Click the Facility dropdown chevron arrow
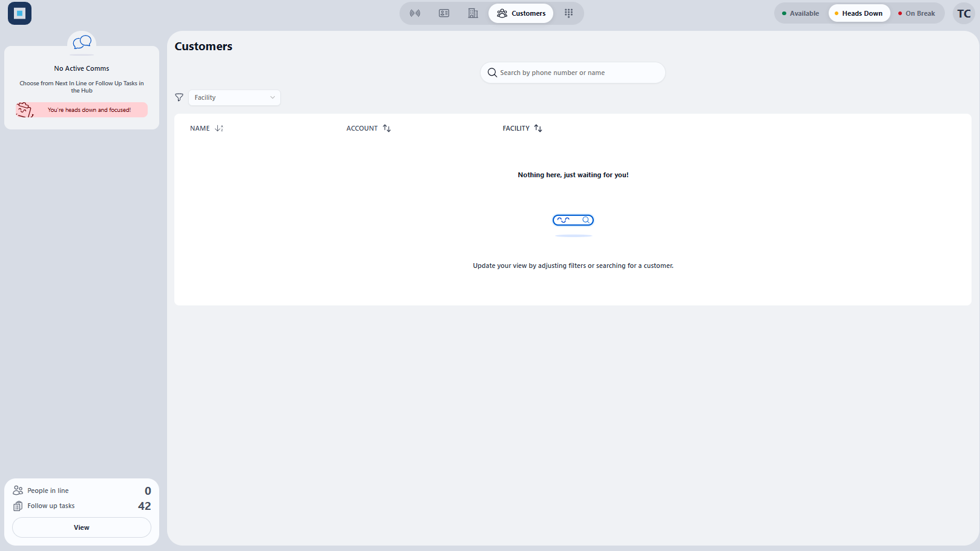The height and width of the screenshot is (551, 980). [x=272, y=97]
